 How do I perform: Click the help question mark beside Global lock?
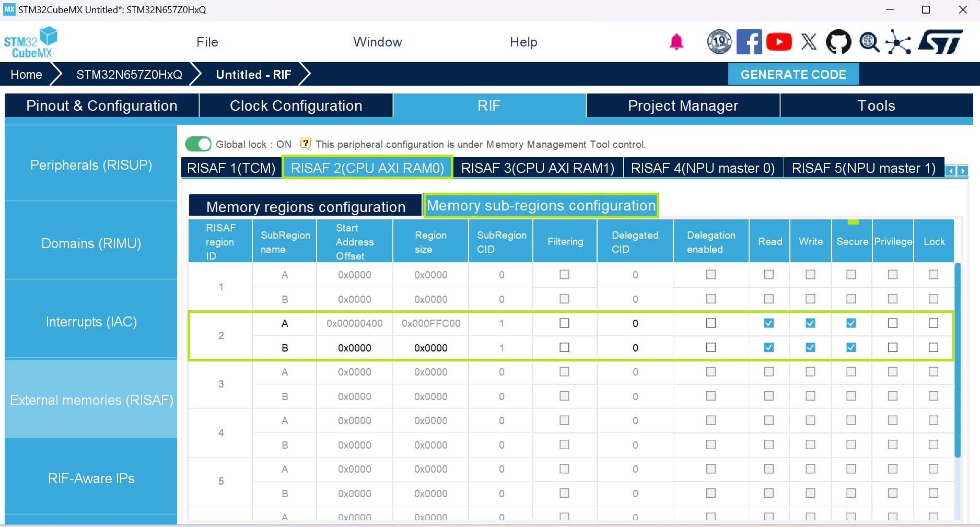click(x=306, y=144)
